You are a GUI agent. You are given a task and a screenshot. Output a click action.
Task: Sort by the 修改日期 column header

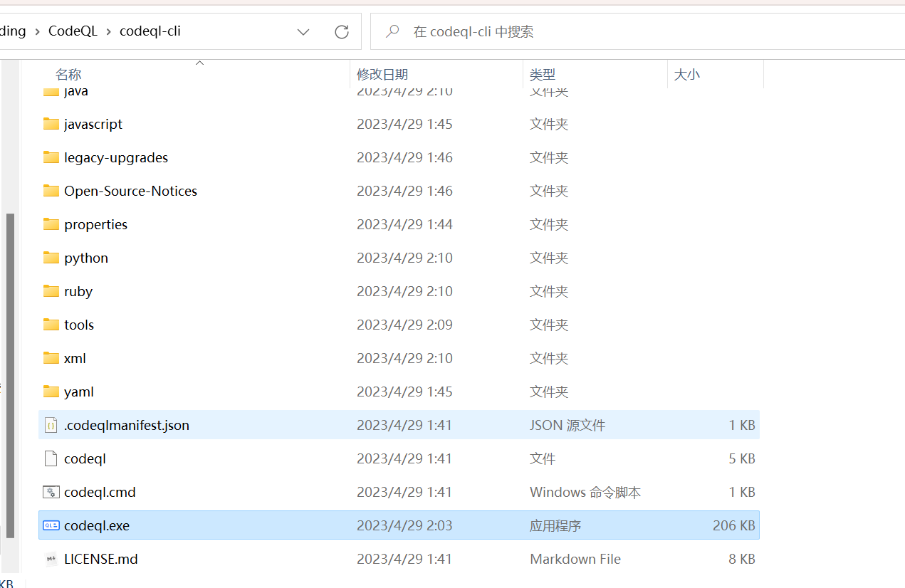click(x=382, y=74)
